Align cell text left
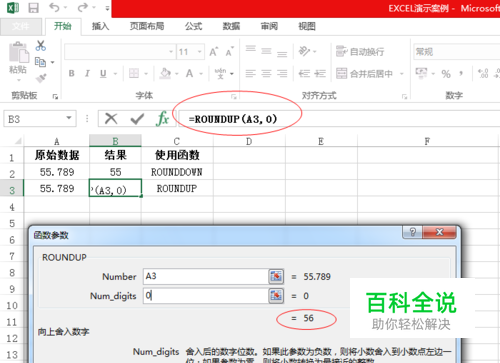This screenshot has height=363, width=500. [x=251, y=73]
